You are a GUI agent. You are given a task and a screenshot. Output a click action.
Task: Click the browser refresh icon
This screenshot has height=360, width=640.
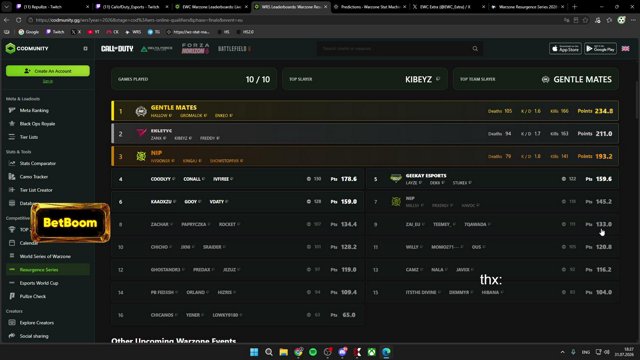(x=19, y=20)
